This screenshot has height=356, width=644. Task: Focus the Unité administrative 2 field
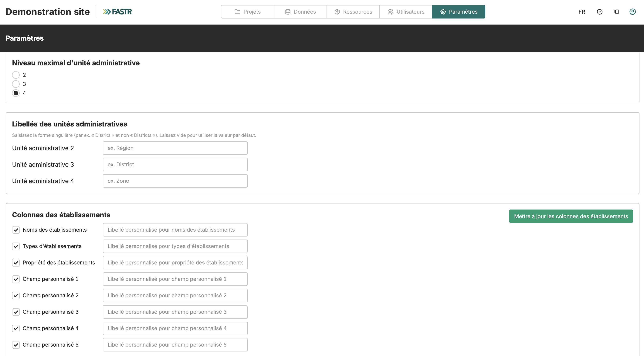click(x=175, y=148)
